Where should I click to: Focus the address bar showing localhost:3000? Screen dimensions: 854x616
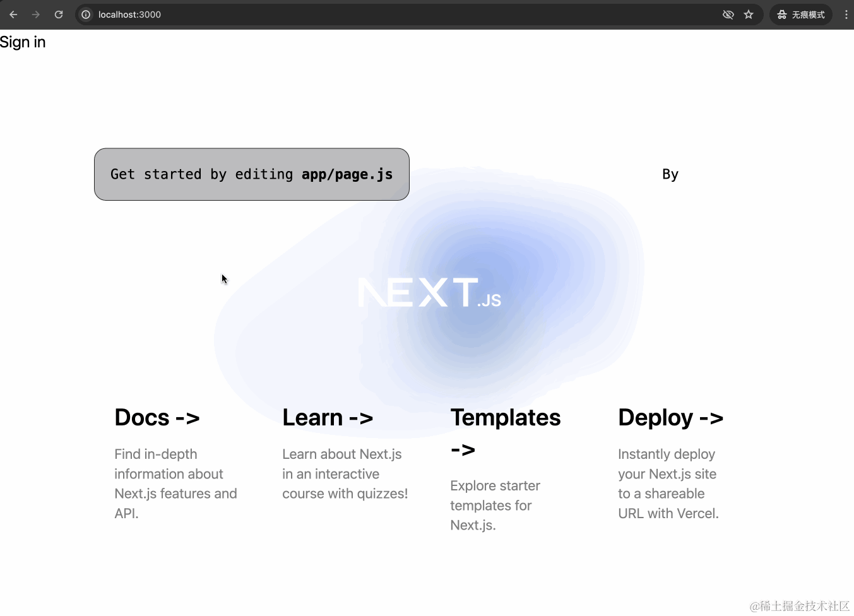pos(379,15)
